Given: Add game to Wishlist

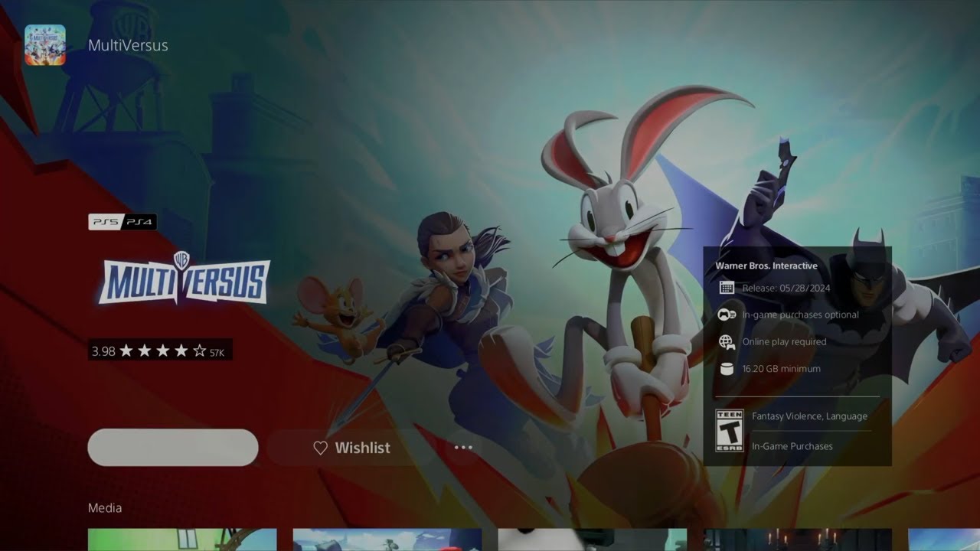Looking at the screenshot, I should click(351, 448).
